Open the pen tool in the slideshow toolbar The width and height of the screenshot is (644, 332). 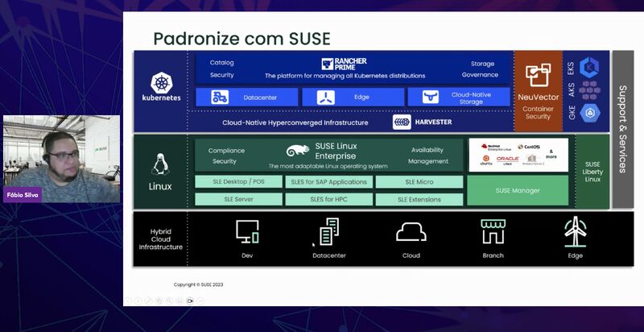point(148,301)
